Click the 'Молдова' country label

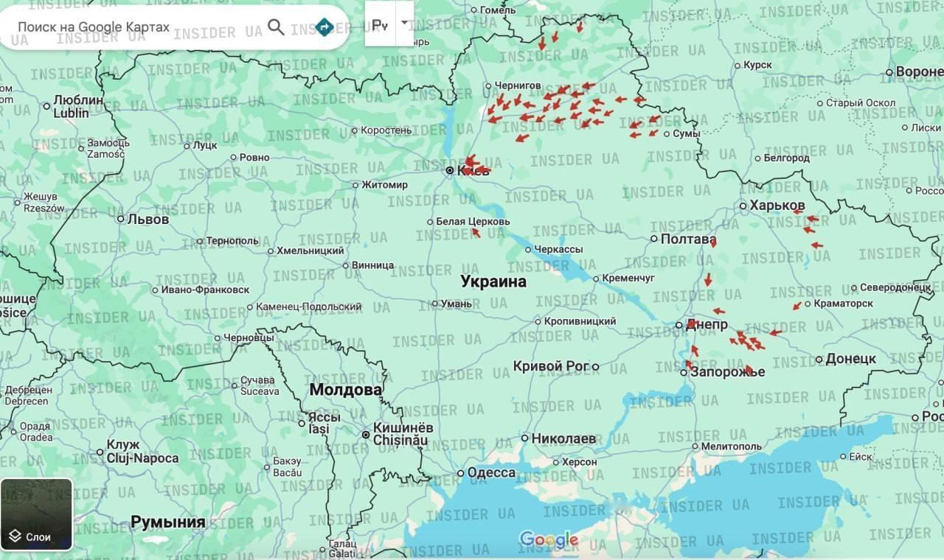pos(345,390)
